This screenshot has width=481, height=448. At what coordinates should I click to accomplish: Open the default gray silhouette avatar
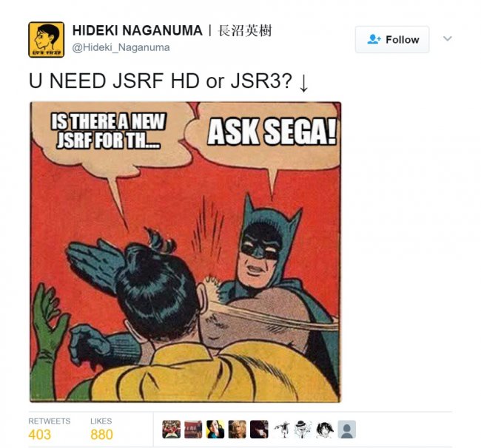347,430
